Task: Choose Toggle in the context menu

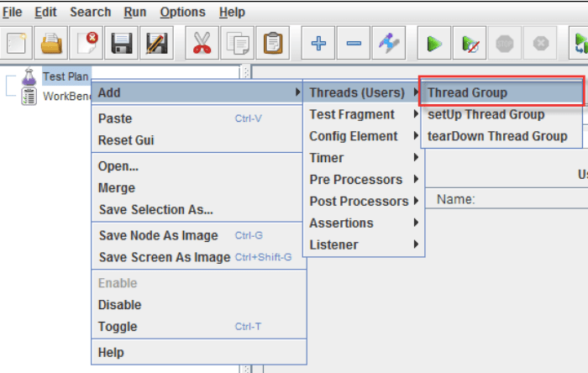Action: tap(197, 327)
